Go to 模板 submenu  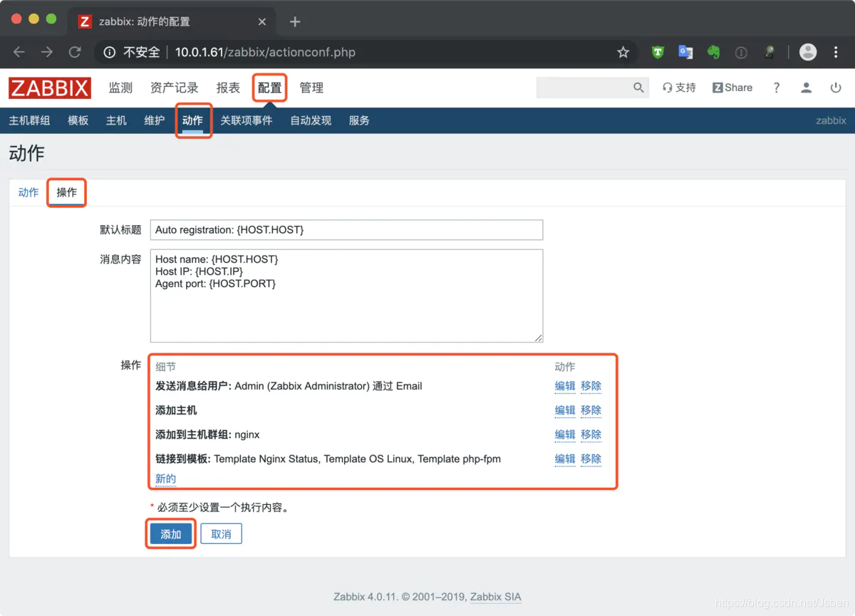(78, 120)
